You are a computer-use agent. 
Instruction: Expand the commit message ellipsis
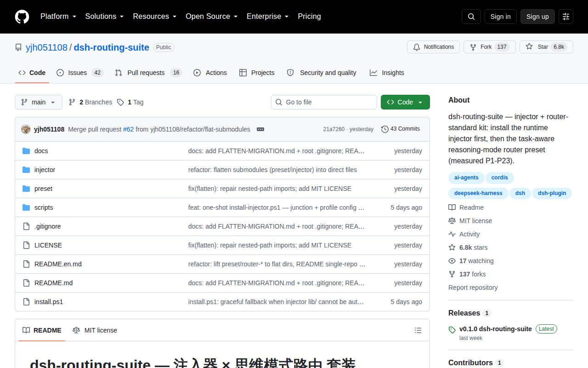[x=260, y=129]
